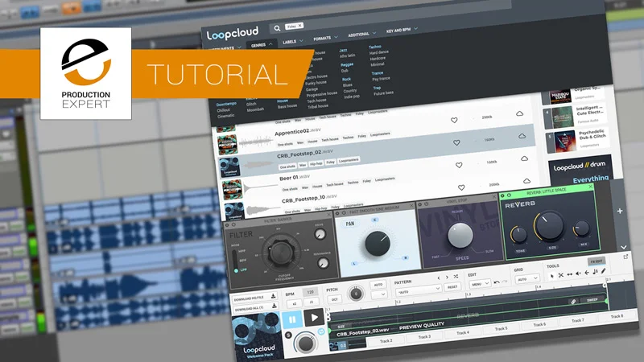Select Afro latin genre under Jazz
Viewport: 644px width, 362px height.
[x=347, y=56]
